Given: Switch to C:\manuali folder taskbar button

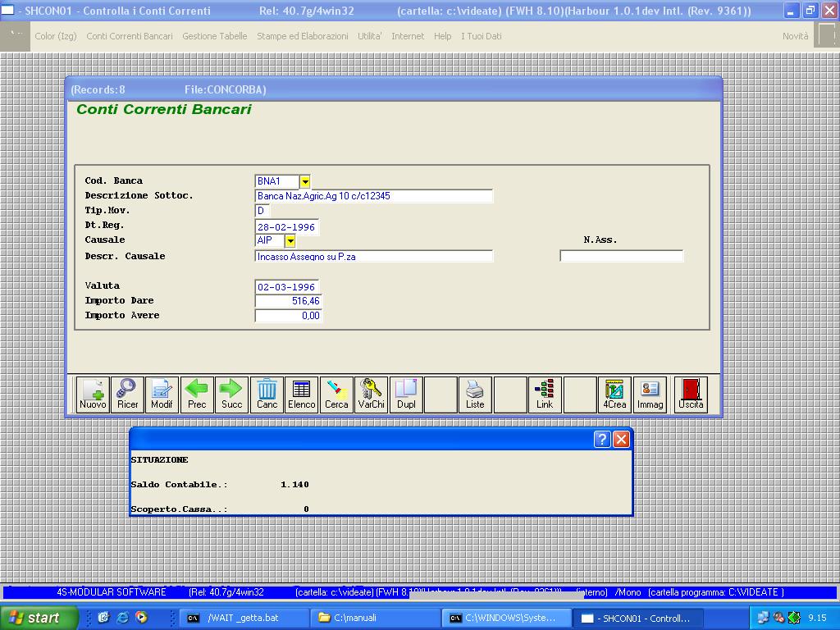Looking at the screenshot, I should (x=375, y=618).
